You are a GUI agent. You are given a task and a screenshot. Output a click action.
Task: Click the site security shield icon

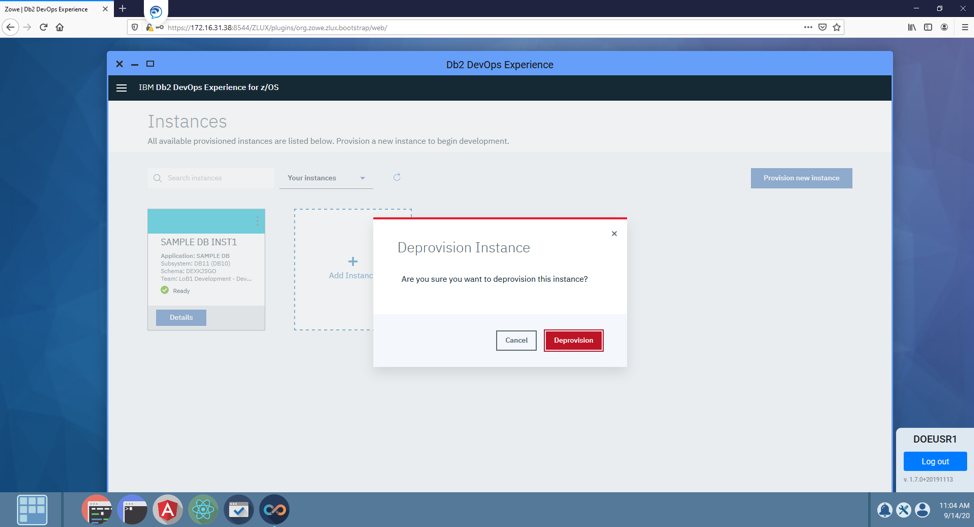tap(135, 27)
